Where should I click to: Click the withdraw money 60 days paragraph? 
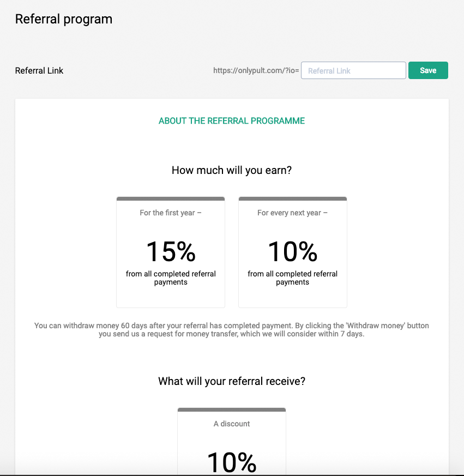(x=232, y=330)
